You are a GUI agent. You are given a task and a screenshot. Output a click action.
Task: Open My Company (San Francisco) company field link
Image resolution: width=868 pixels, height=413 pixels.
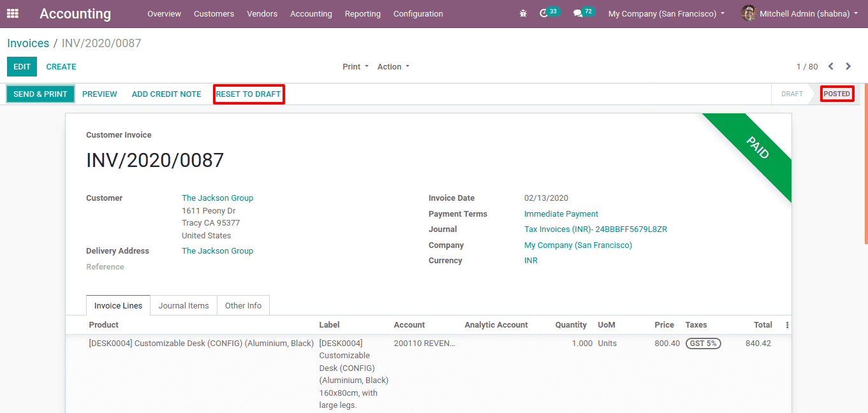click(x=578, y=245)
